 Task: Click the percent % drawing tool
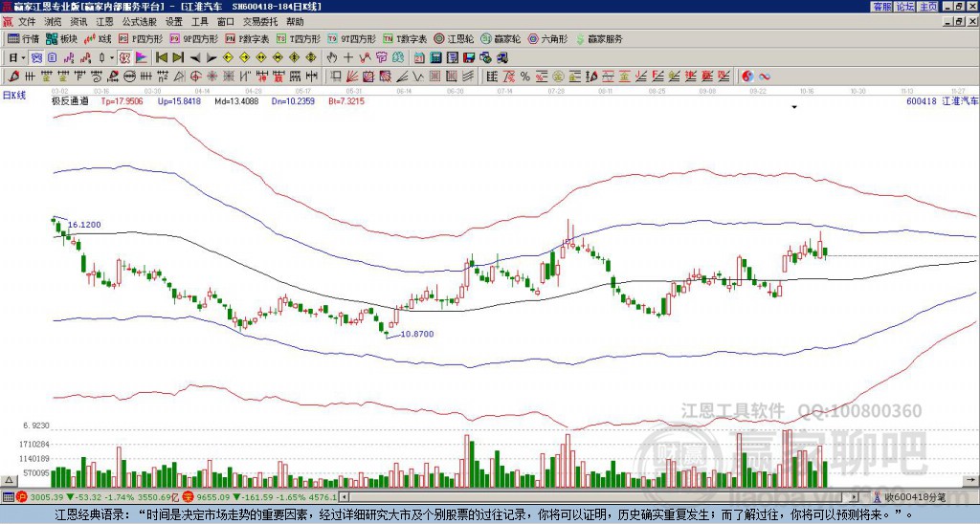click(524, 76)
